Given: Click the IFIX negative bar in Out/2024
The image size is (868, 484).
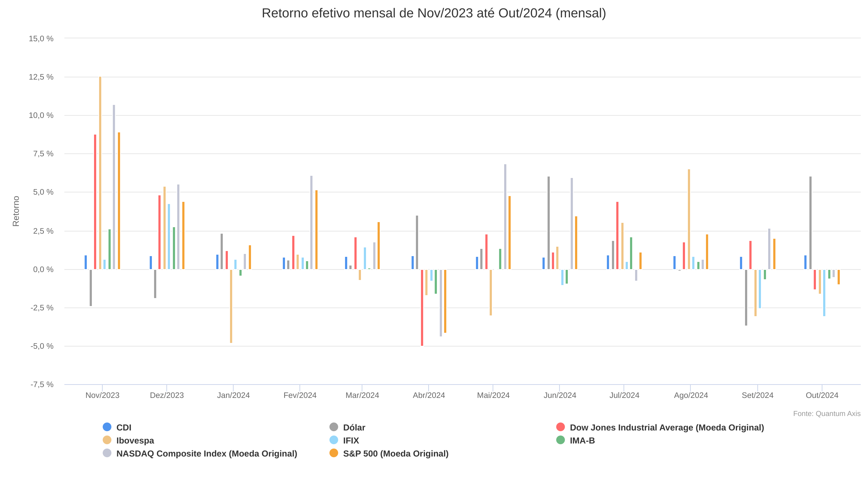Looking at the screenshot, I should pyautogui.click(x=824, y=293).
